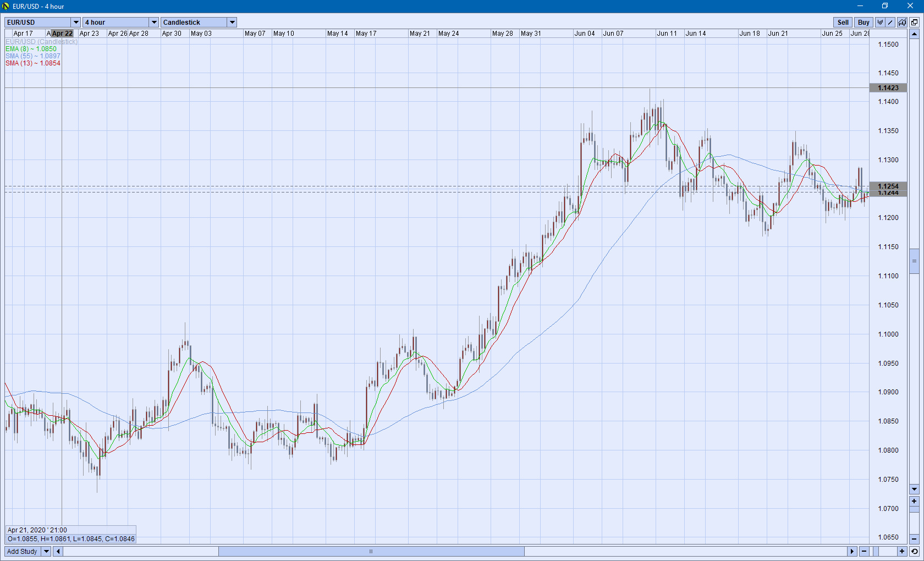Open the Candlestick chart style dropdown
The width and height of the screenshot is (924, 561).
pos(232,23)
